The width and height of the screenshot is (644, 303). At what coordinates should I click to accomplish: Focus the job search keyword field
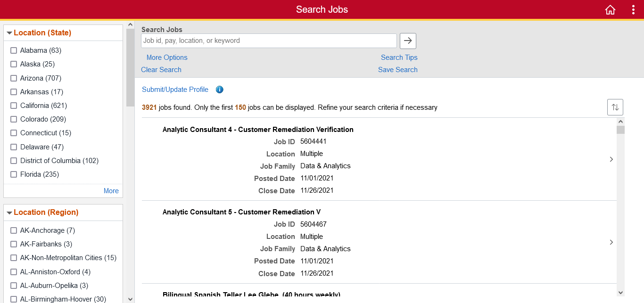click(269, 41)
